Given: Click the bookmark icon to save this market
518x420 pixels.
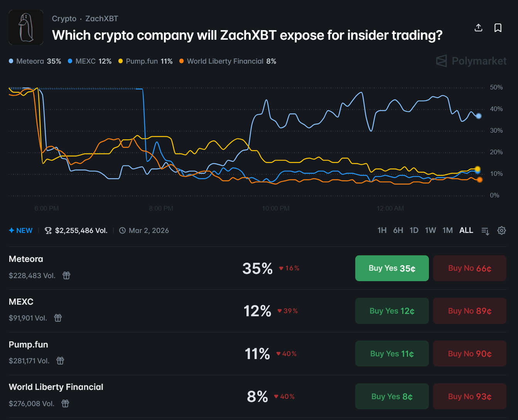Looking at the screenshot, I should click(x=498, y=27).
